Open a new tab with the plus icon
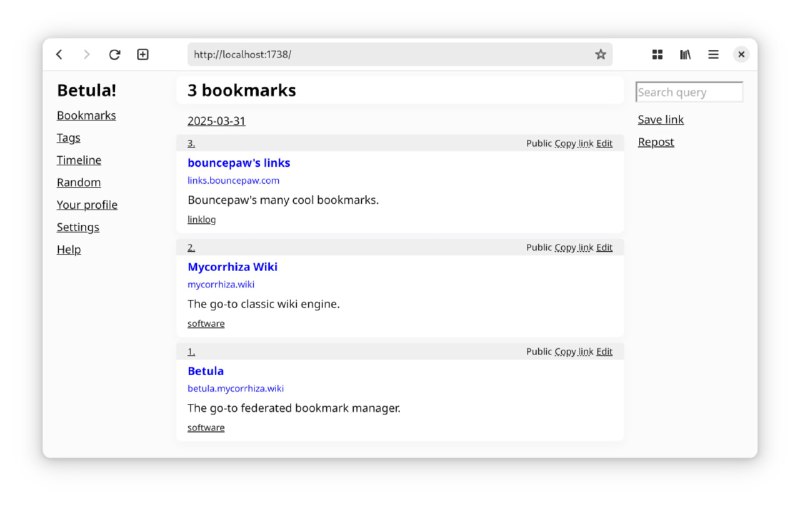This screenshot has height=505, width=800. coord(143,55)
